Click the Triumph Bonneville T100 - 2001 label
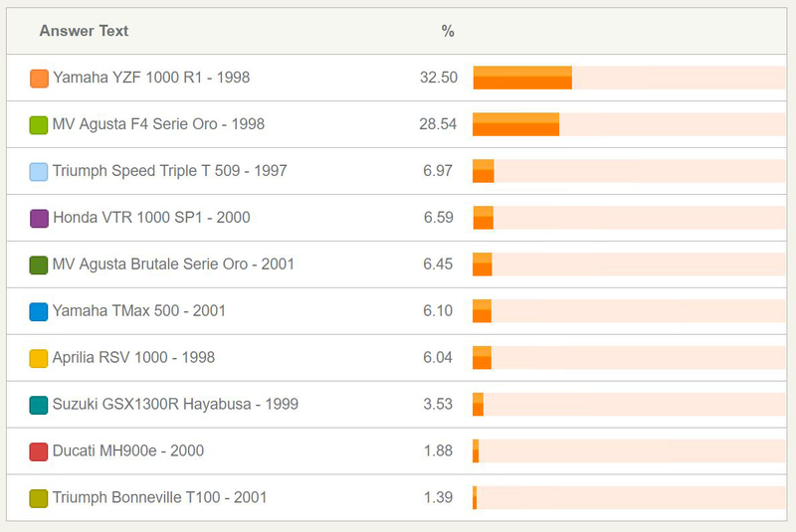Screen dimensions: 796x532 tap(159, 497)
